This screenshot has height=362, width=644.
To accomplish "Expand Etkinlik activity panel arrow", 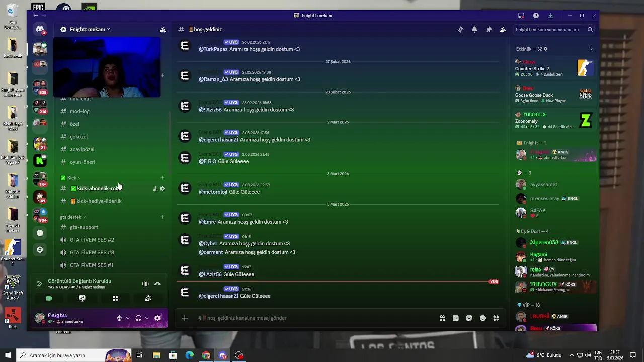I will tap(591, 49).
